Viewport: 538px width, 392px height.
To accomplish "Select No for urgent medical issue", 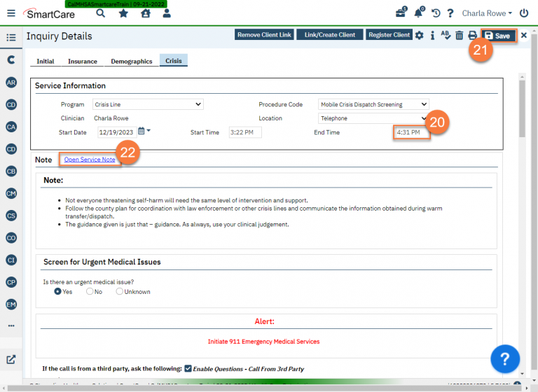I will point(90,291).
